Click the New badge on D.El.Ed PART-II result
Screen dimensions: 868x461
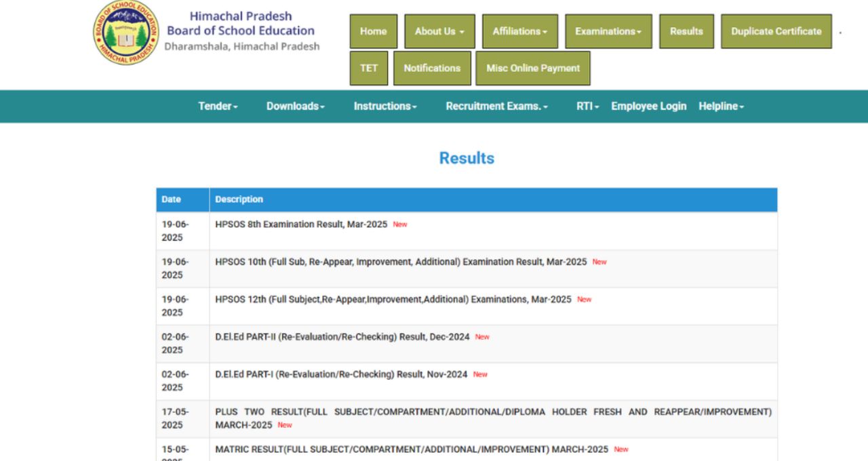click(x=482, y=336)
